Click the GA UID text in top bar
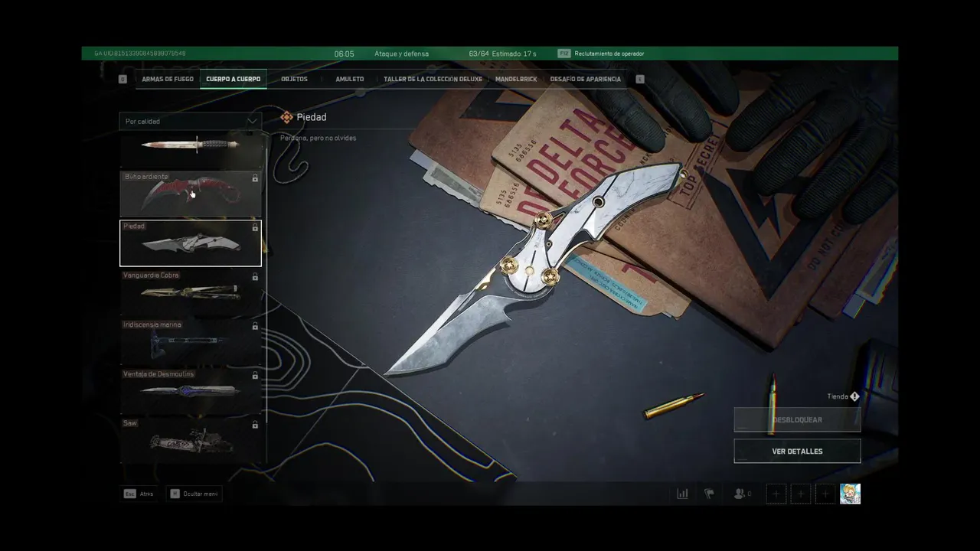 click(x=139, y=54)
